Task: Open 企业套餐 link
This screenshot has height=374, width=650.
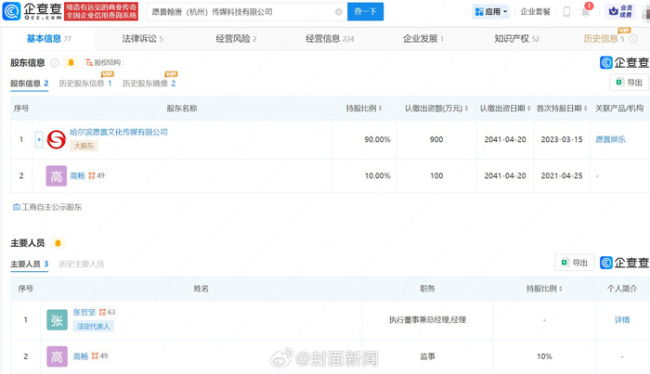Action: pos(535,12)
